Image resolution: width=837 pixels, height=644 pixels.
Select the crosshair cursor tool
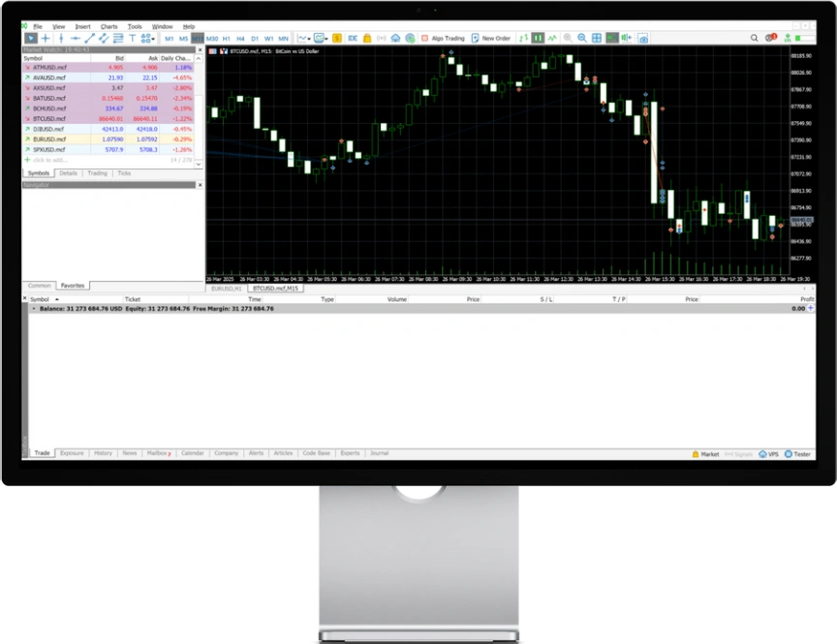[x=45, y=38]
